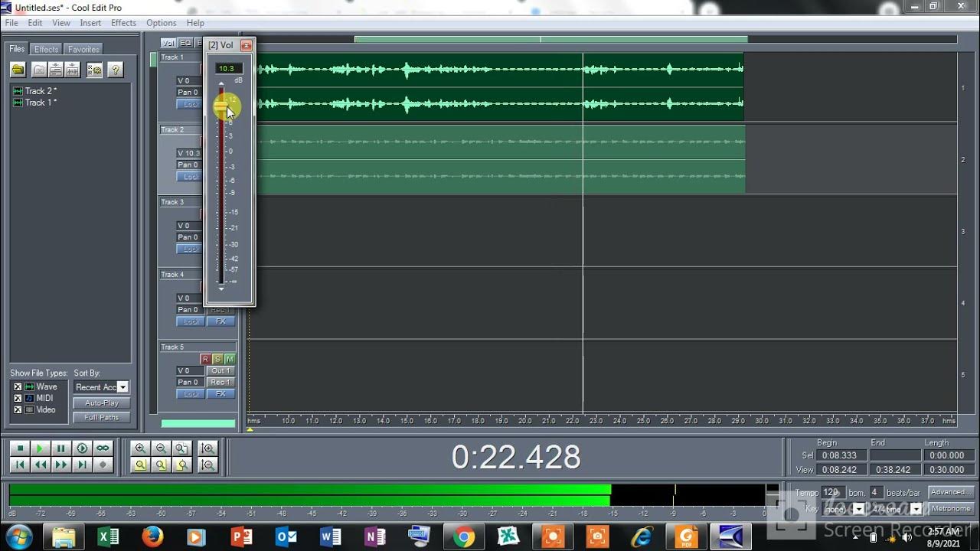This screenshot has height=551, width=980.
Task: Toggle Lock on Track 5
Action: coord(191,393)
